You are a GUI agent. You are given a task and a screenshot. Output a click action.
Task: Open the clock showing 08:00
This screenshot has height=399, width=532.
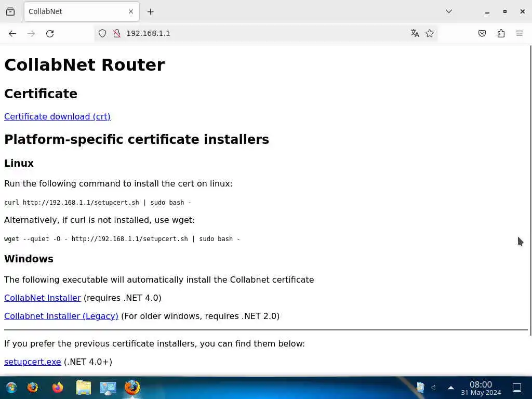tap(481, 388)
